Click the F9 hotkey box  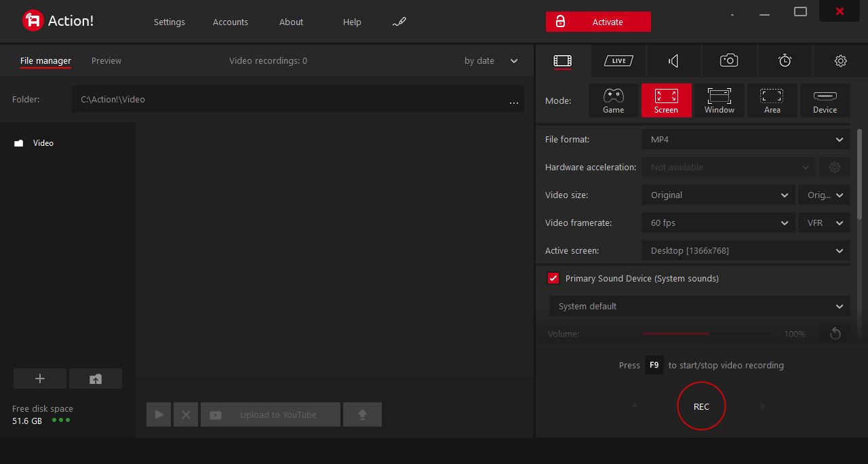coord(654,365)
